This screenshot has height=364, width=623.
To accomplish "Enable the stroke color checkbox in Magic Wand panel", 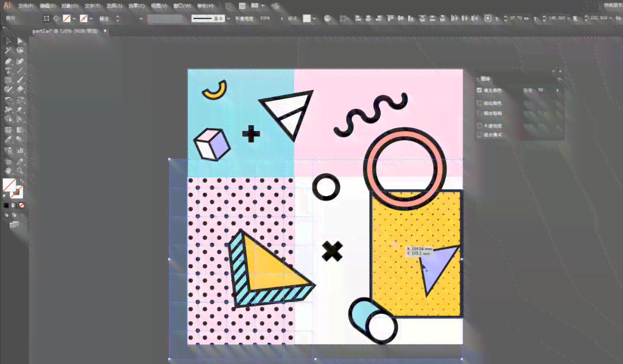I will tap(479, 103).
